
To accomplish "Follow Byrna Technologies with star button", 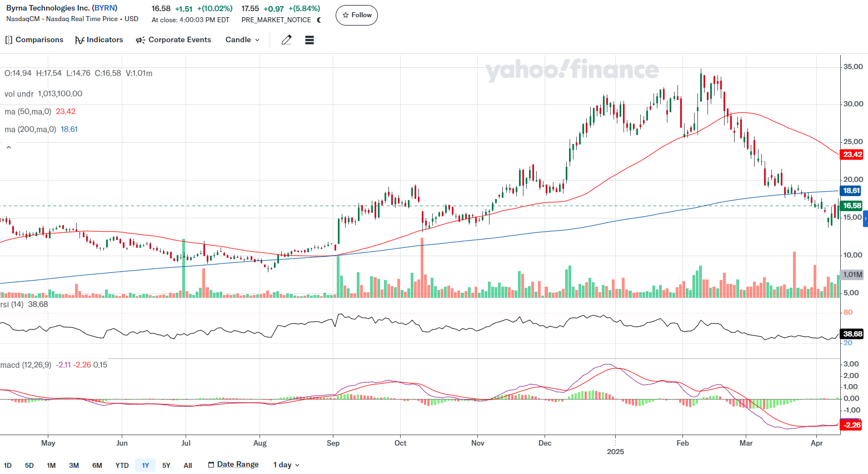I will pos(357,15).
